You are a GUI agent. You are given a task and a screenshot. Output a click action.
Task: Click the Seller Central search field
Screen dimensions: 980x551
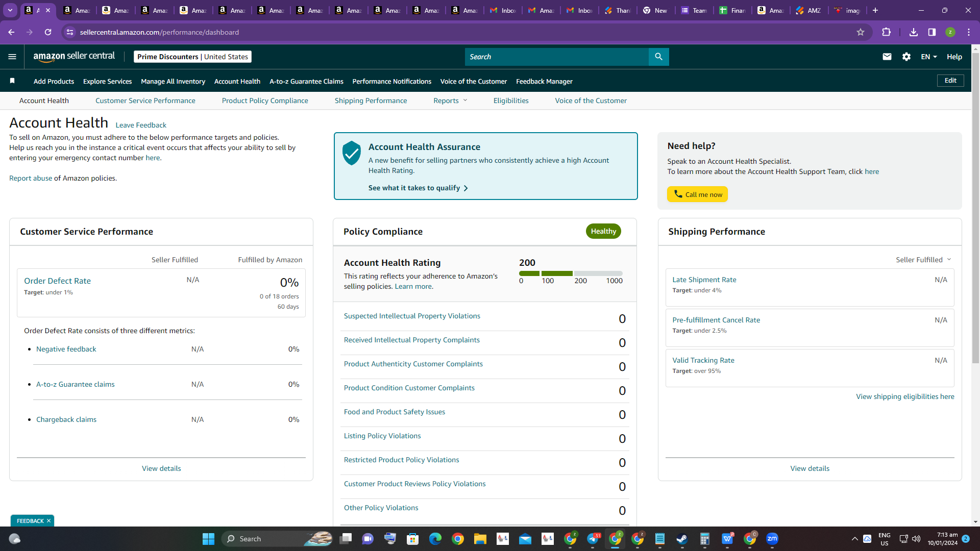click(x=556, y=57)
